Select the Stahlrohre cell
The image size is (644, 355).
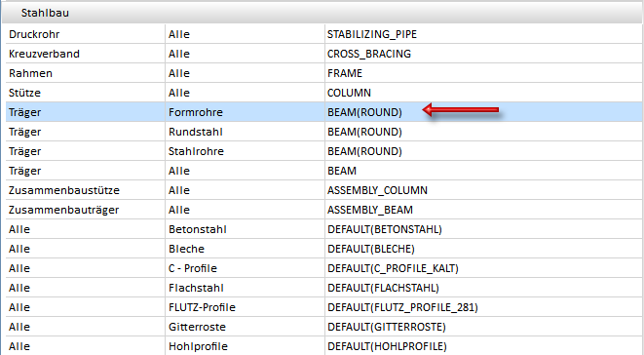[245, 151]
